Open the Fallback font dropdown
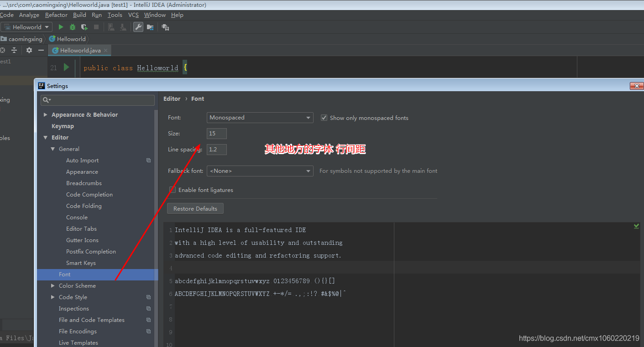 tap(260, 171)
